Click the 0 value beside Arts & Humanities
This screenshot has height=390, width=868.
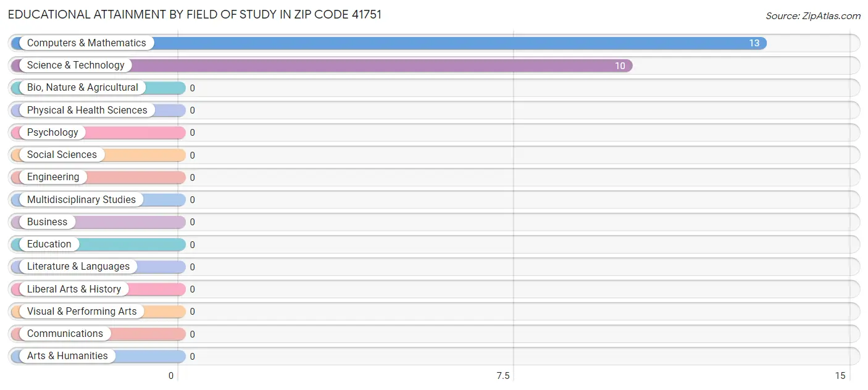pyautogui.click(x=193, y=357)
